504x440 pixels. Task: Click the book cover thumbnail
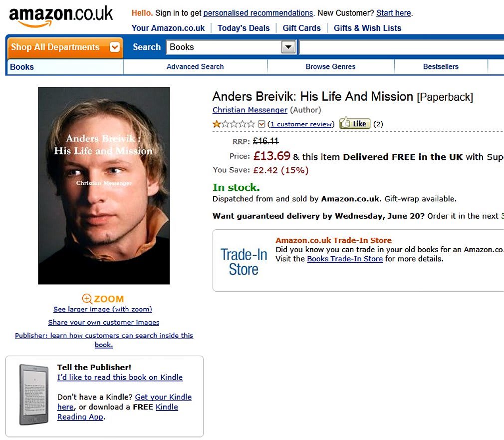(x=104, y=186)
